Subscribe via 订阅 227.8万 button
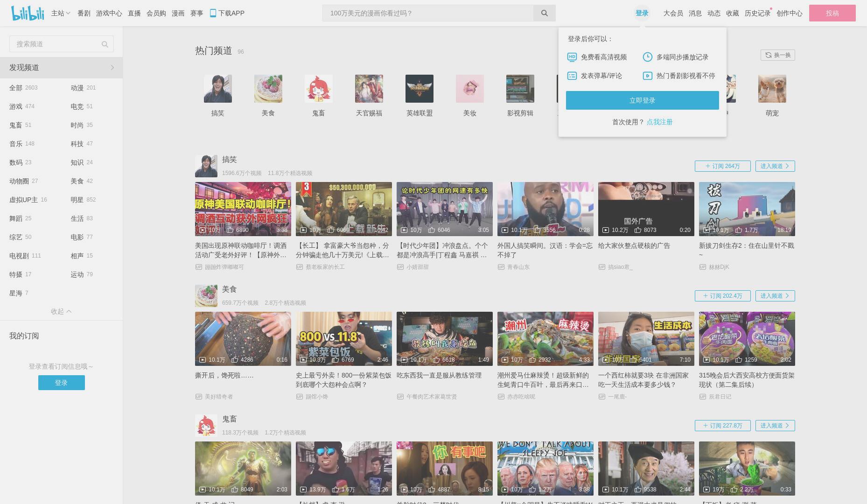867x504 pixels. point(723,426)
